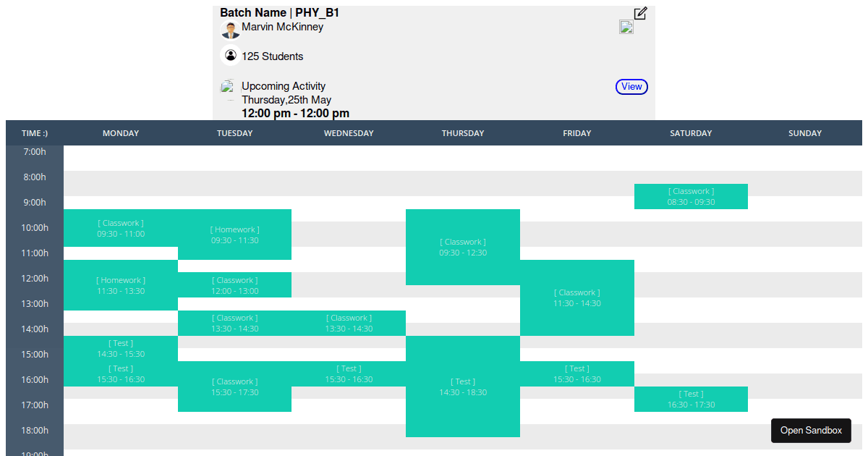
Task: Open Saturday Test 16:30 - 17:30 event
Action: [691, 399]
